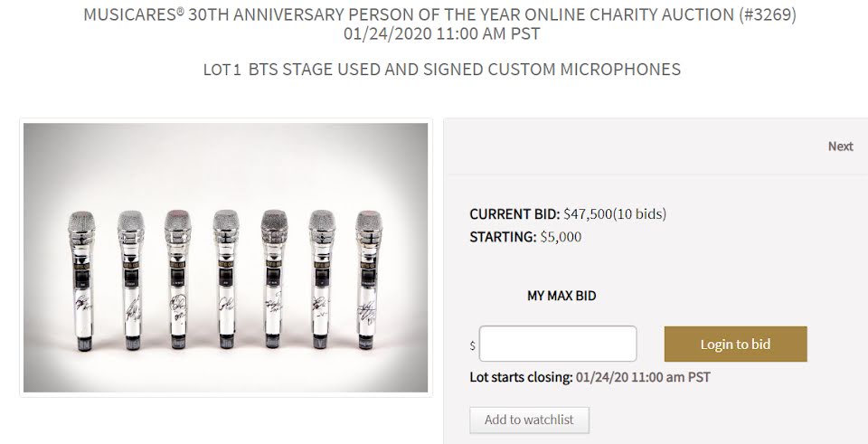Focus the max bid amount input field
The width and height of the screenshot is (868, 444).
(558, 344)
